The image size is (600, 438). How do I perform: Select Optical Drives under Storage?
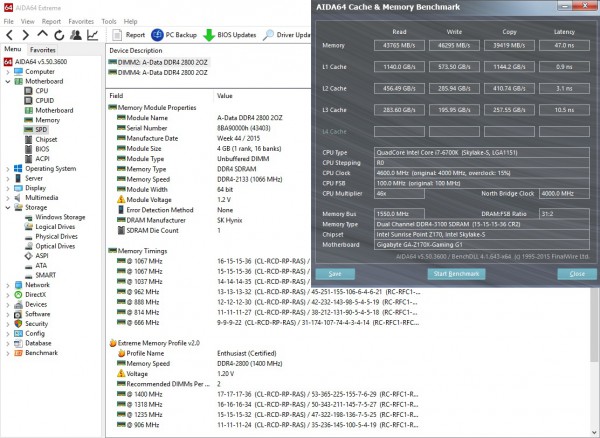pos(50,246)
